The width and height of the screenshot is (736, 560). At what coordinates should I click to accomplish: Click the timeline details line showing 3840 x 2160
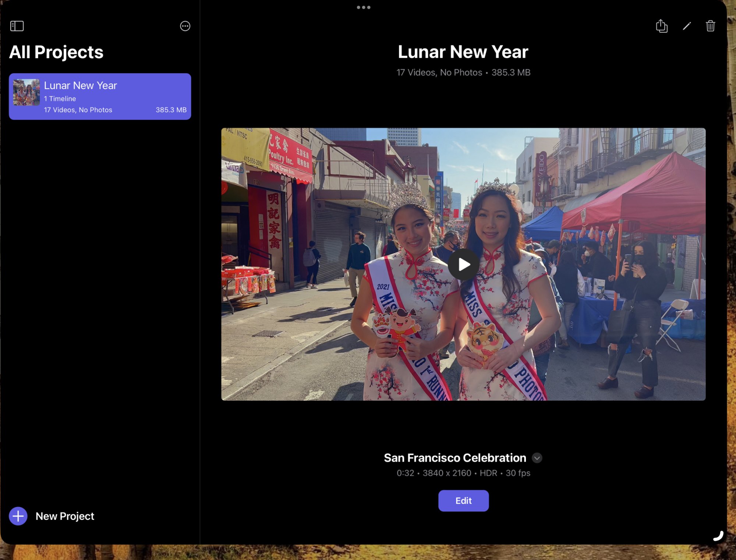(463, 473)
